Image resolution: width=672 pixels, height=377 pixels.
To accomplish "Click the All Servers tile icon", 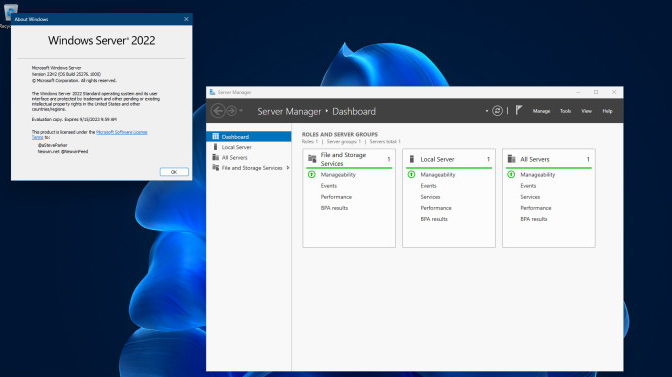I will [x=511, y=159].
